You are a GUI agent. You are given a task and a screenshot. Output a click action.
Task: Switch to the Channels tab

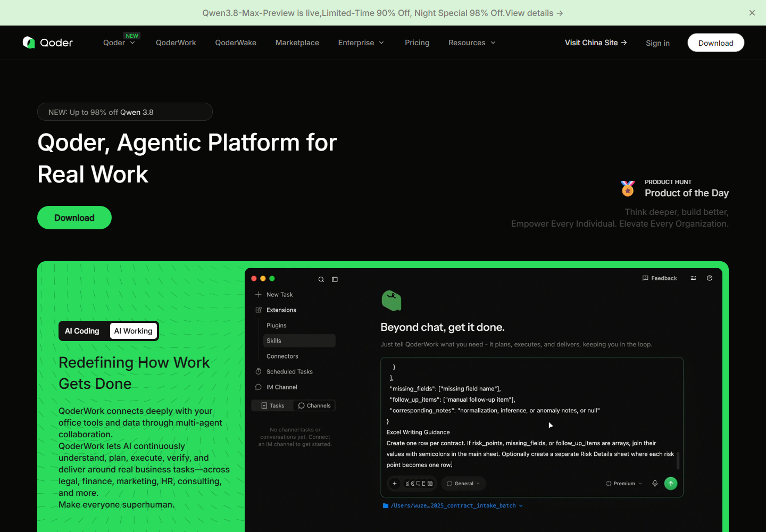pos(314,405)
